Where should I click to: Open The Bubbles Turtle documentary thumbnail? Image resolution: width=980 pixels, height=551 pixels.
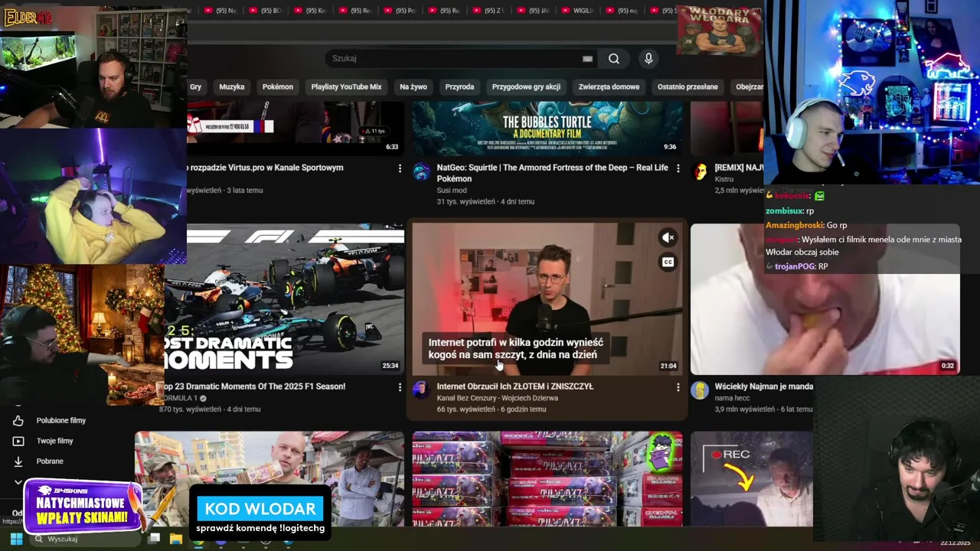click(x=547, y=128)
